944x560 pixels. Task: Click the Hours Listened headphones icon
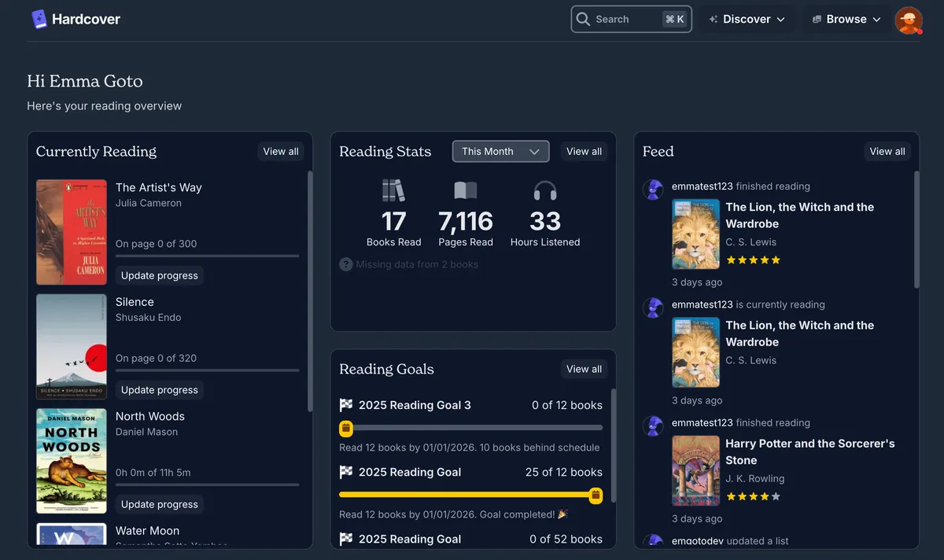coord(545,190)
